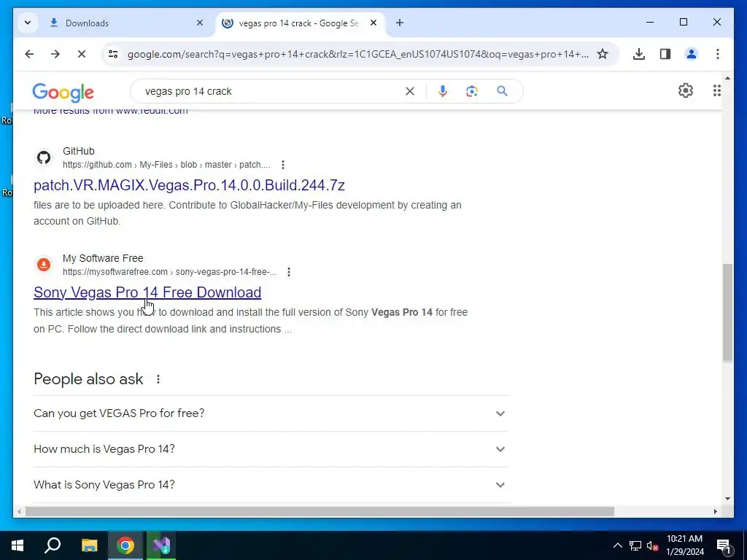This screenshot has height=560, width=747.
Task: Open the Sony Vegas Pro 14 Free Download link
Action: pos(147,292)
